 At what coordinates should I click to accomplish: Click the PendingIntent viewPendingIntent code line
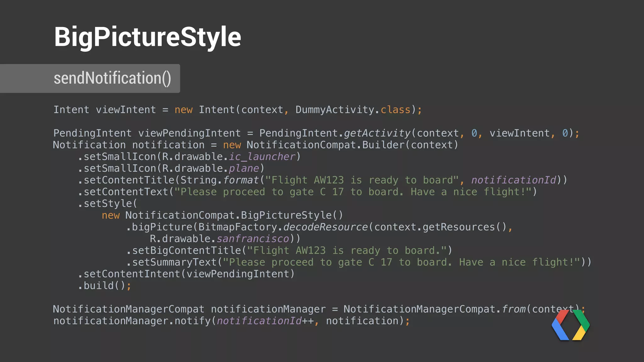coord(316,133)
